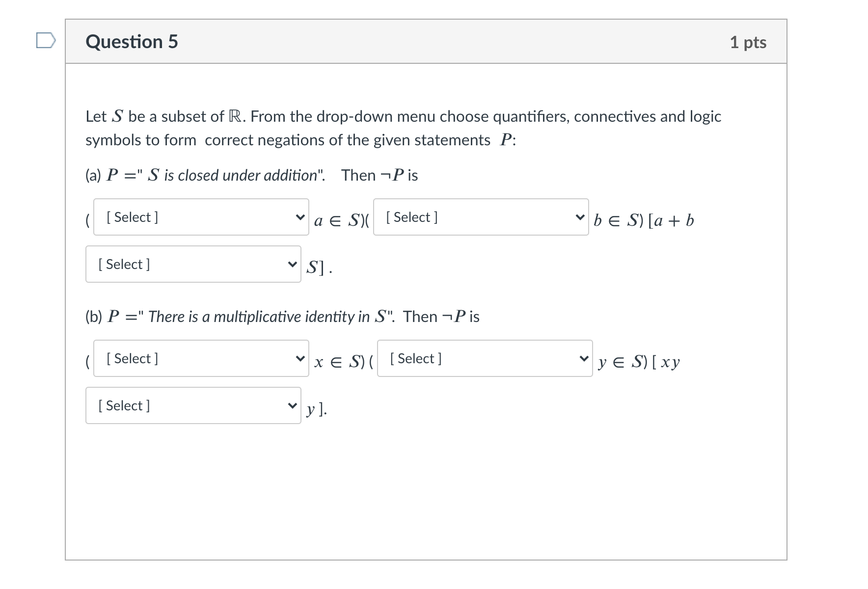The height and width of the screenshot is (589, 868).
Task: Click the chevron on the first part (a) dropdown
Action: 300,217
